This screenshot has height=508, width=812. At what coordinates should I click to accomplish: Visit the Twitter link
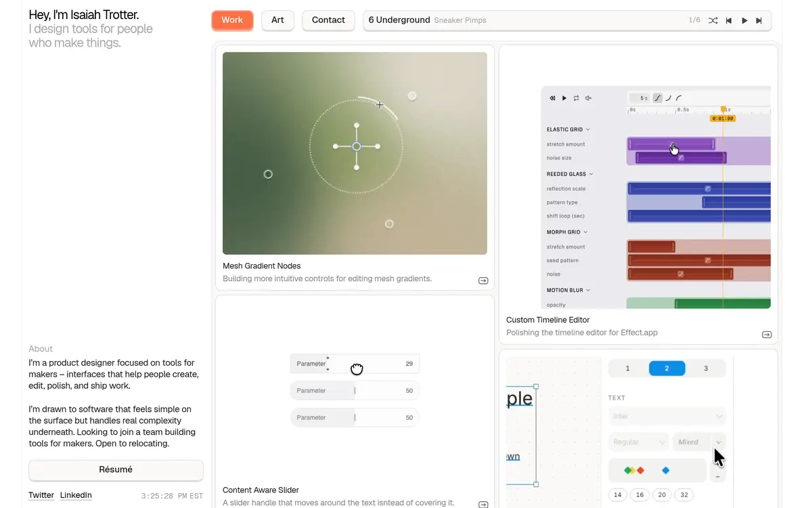tap(41, 495)
